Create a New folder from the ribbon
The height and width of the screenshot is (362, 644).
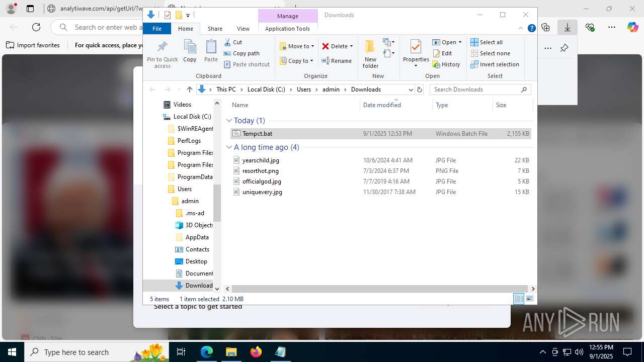click(x=370, y=54)
